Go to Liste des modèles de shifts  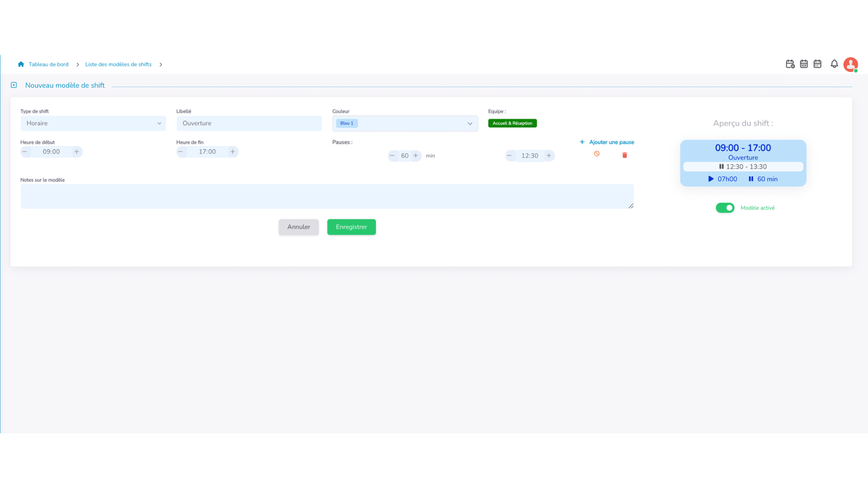118,64
